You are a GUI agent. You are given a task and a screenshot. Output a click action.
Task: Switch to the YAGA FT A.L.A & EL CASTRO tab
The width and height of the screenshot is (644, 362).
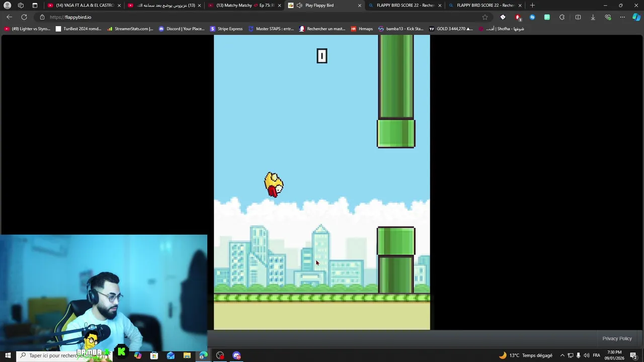coord(84,5)
